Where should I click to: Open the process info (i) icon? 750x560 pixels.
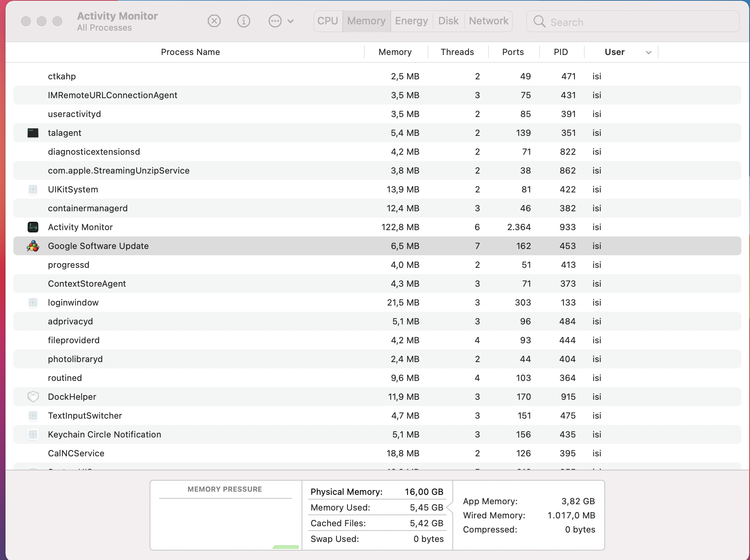pos(243,21)
